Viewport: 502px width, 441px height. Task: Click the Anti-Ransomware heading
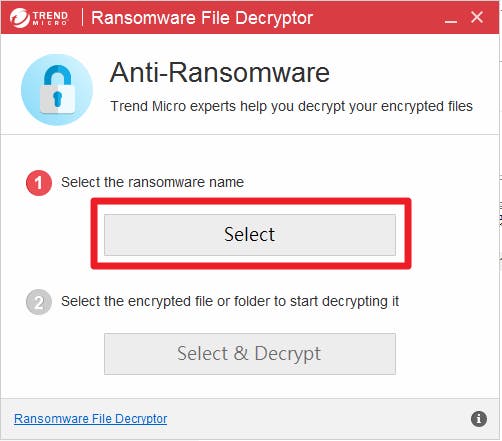220,72
